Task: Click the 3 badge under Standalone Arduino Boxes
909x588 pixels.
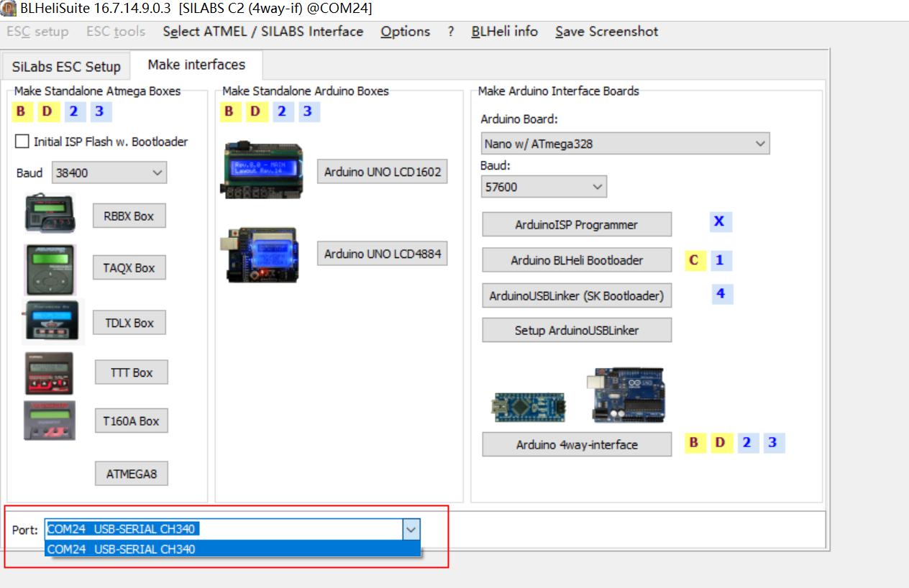Action: coord(308,111)
